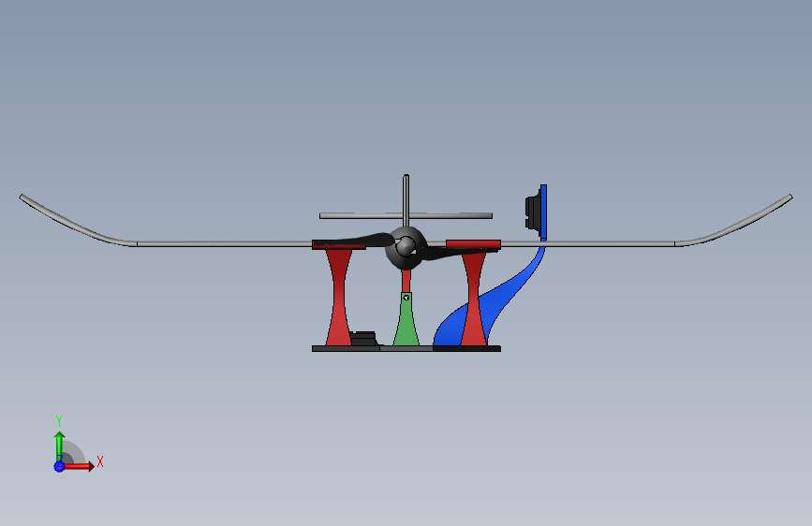Select the right red hourglass stand
The image size is (812, 526).
[x=473, y=300]
